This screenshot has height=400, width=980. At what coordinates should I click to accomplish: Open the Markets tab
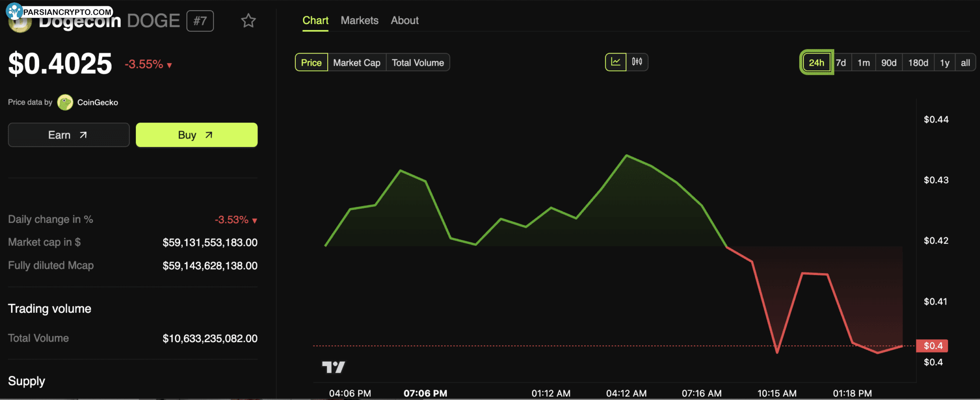click(359, 21)
